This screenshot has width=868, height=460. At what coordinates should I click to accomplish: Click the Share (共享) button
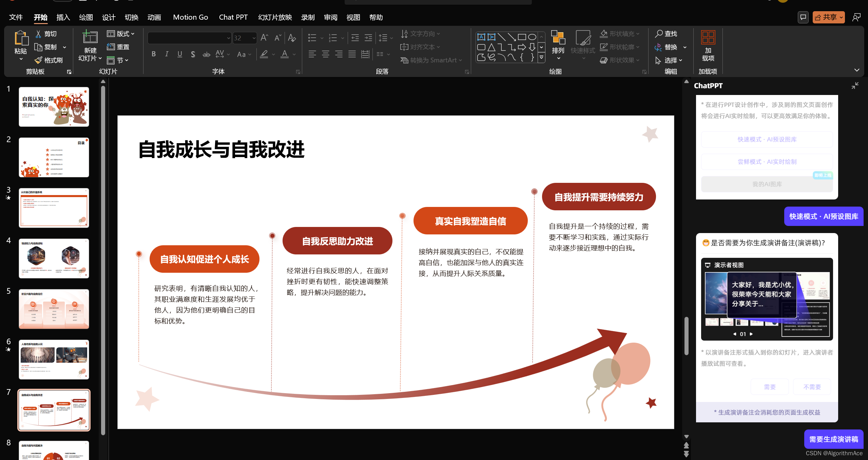coord(828,17)
